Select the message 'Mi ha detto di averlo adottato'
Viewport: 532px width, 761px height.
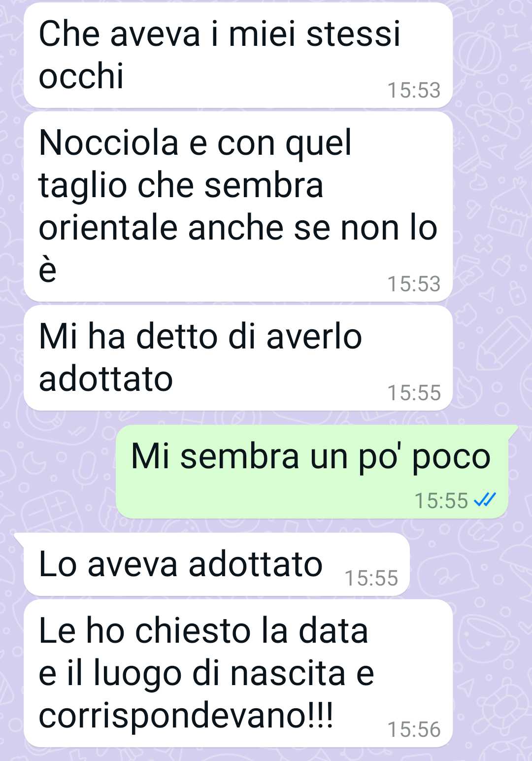coord(238,358)
